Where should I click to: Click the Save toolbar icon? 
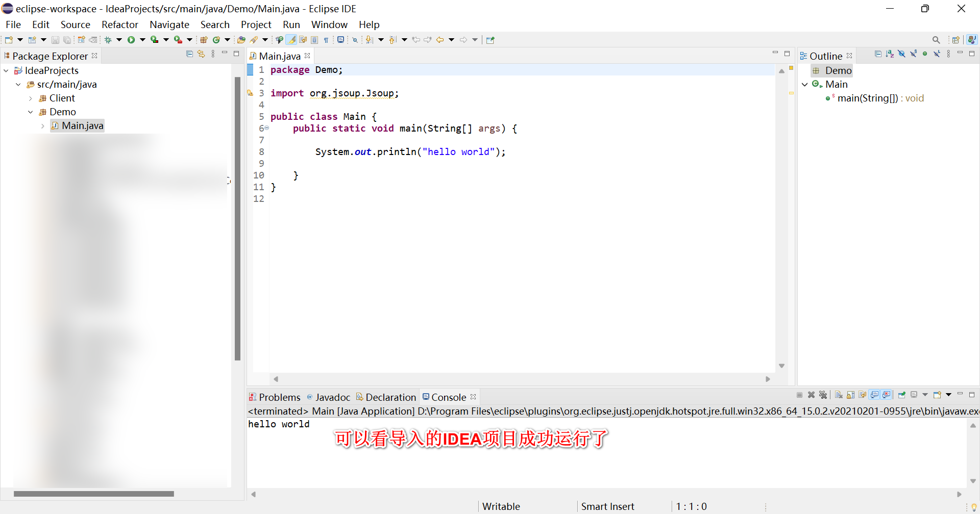pyautogui.click(x=55, y=40)
